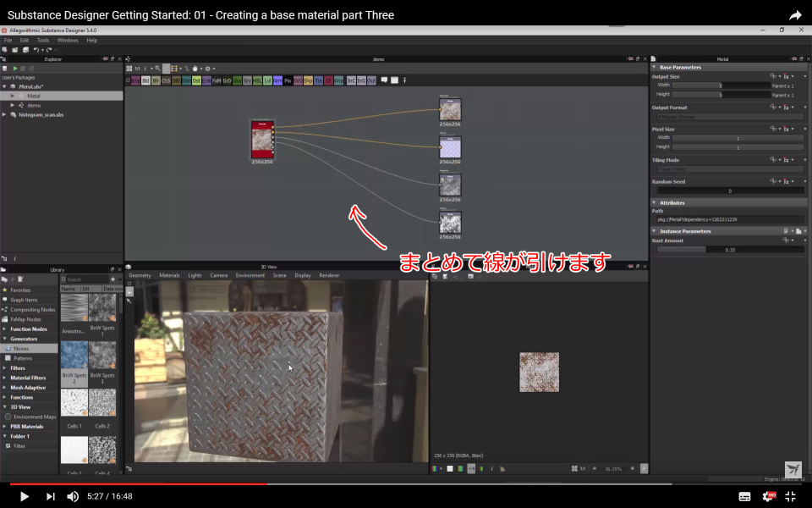Add a Blur node from the toolbar
Viewport: 812px width, 508px height.
click(x=156, y=80)
